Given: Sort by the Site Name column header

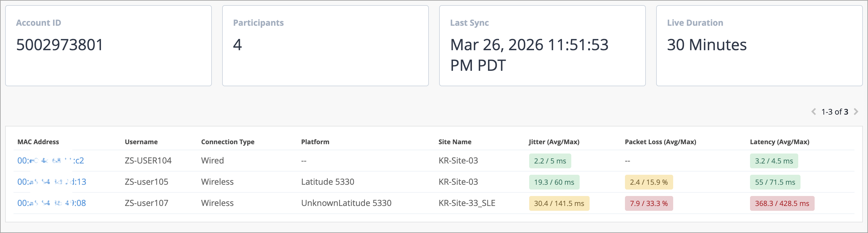Looking at the screenshot, I should (455, 142).
